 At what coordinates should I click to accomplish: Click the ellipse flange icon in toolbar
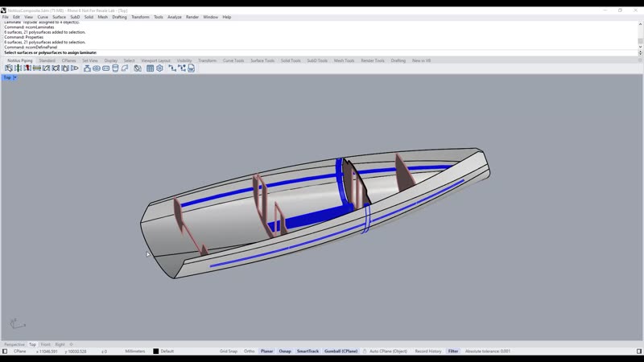pos(97,68)
